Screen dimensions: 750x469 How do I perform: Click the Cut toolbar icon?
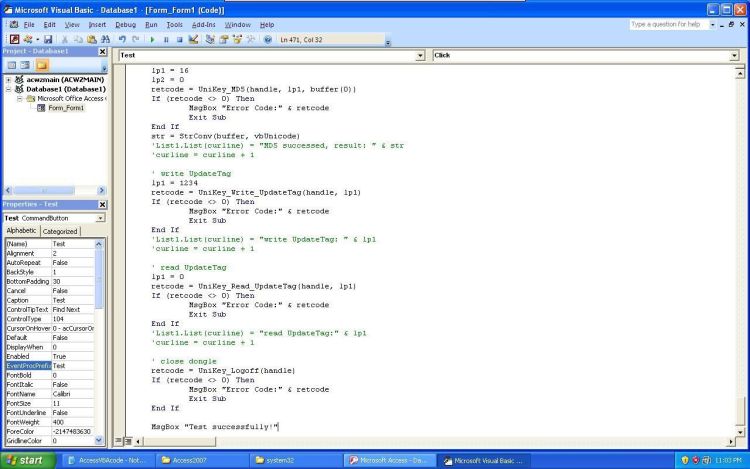tap(65, 39)
